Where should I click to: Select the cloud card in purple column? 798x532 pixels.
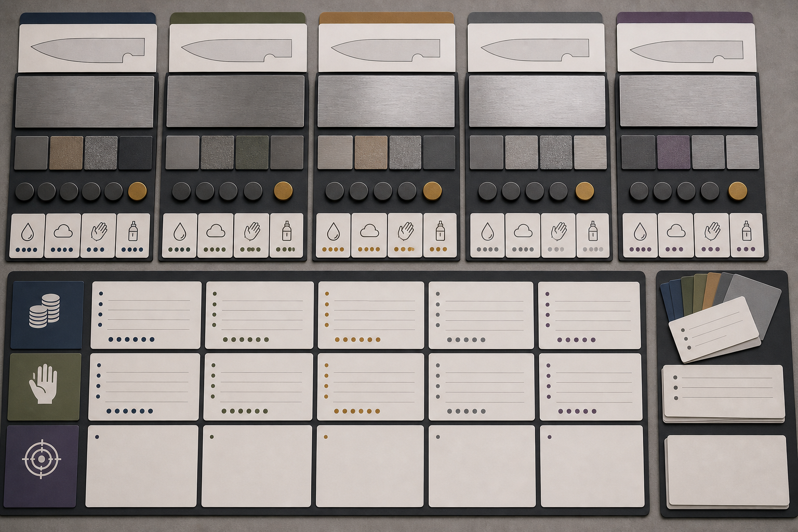(675, 235)
